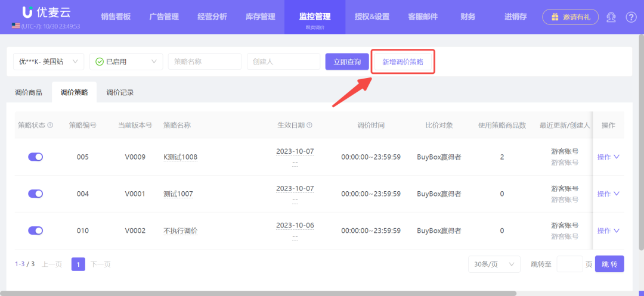This screenshot has width=644, height=296.
Task: Click strategy number 010
Action: tap(82, 231)
